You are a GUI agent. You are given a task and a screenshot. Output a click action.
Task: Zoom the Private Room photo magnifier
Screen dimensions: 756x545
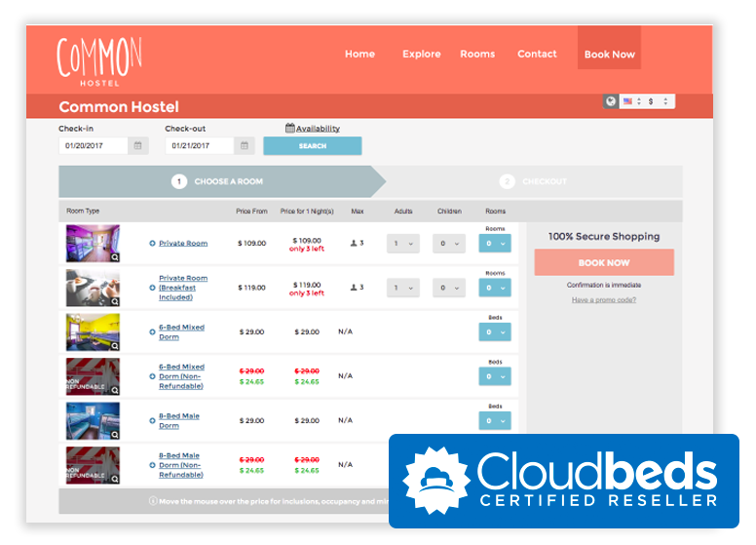[x=115, y=257]
